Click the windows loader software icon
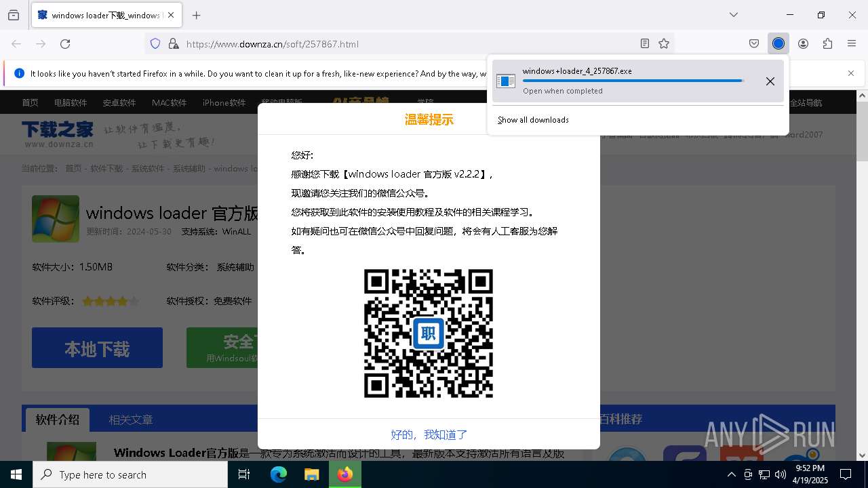 pos(56,219)
